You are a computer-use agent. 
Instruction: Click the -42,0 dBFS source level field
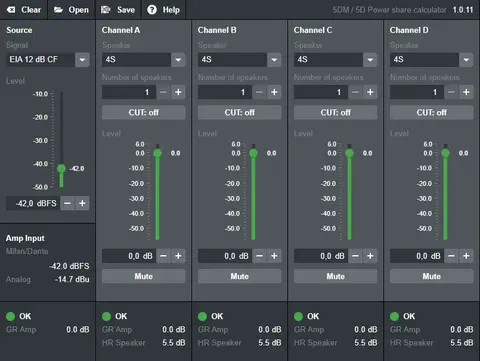coord(33,203)
